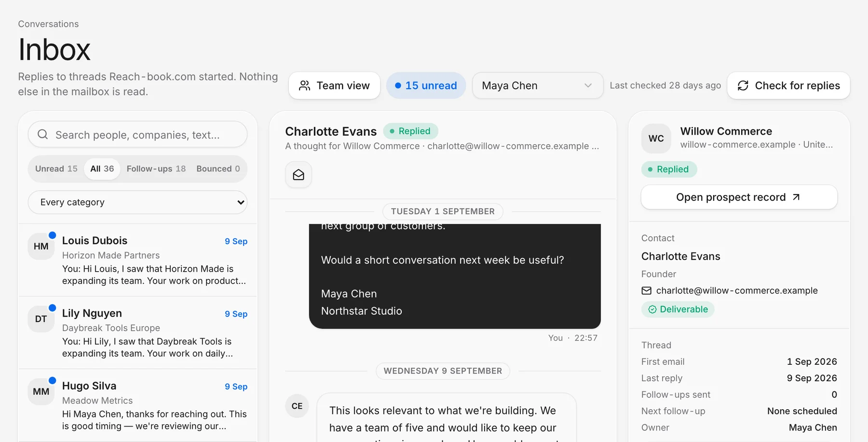Mark thread unread with envelope icon button
The height and width of the screenshot is (442, 868).
pyautogui.click(x=298, y=175)
